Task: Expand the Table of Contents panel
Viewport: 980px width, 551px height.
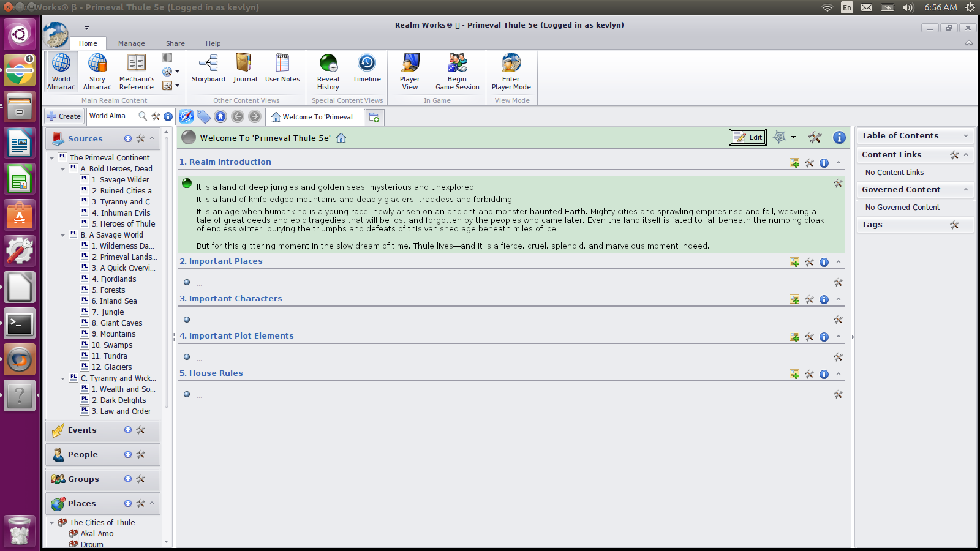Action: [966, 136]
